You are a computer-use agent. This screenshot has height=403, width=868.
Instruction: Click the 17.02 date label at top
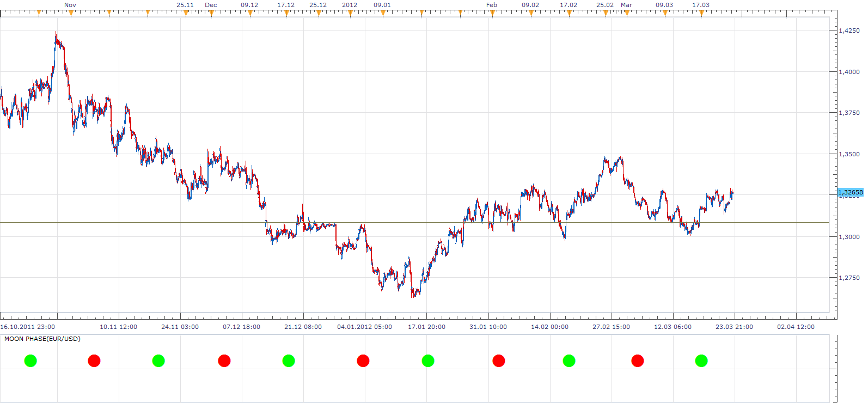coord(569,5)
